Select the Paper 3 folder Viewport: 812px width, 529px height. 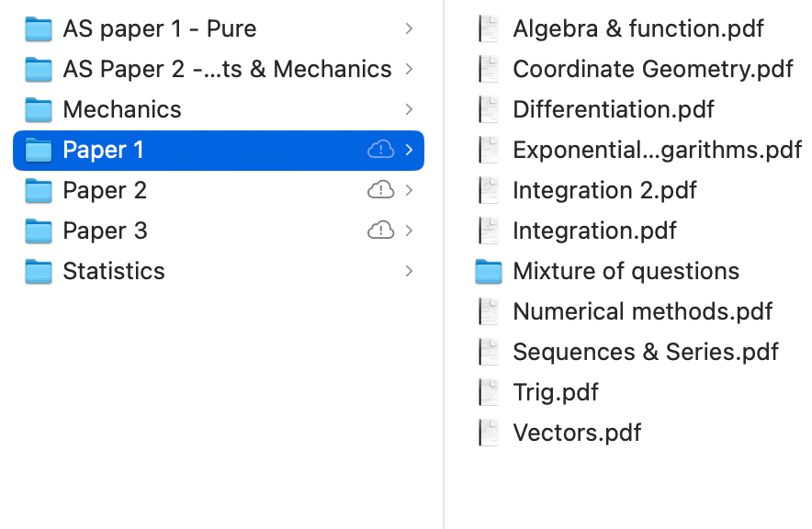[105, 231]
